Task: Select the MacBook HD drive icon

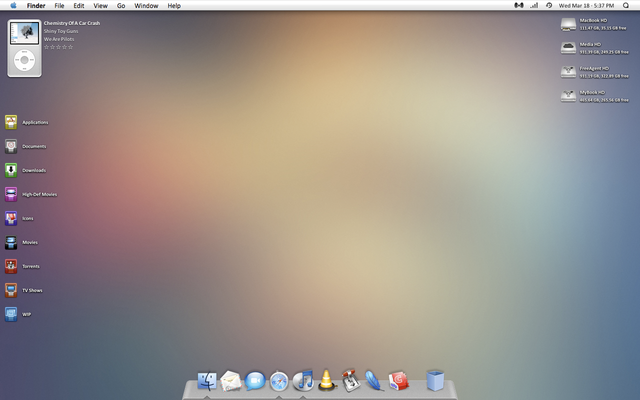Action: coord(568,24)
